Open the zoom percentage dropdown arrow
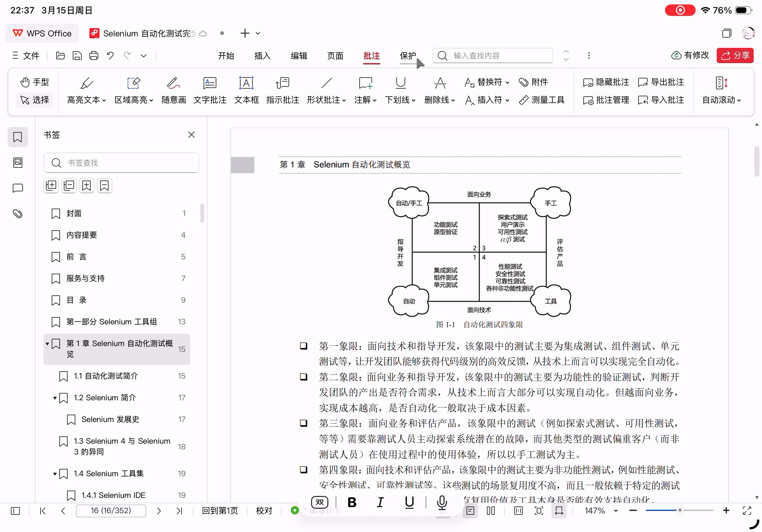 coord(616,511)
